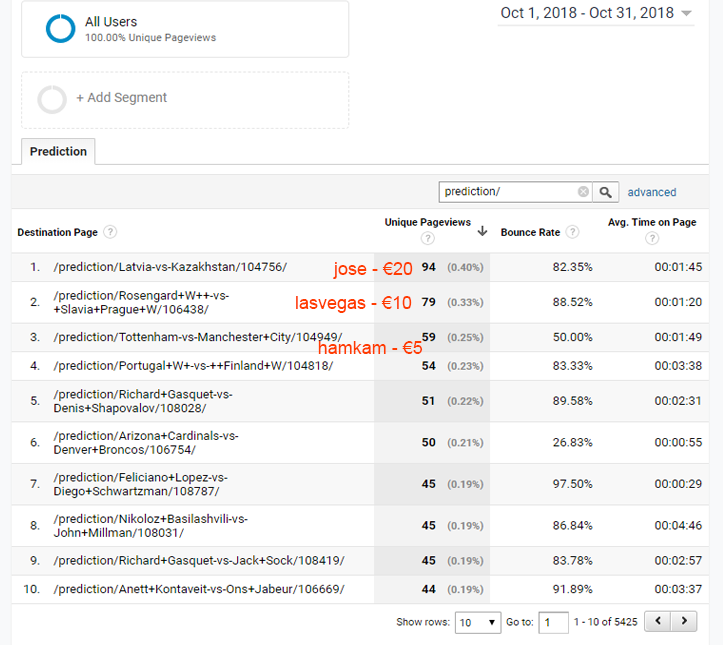Image resolution: width=723 pixels, height=645 pixels.
Task: Open the Nikoloz Basilashvili vs John Millman link
Action: (150, 526)
